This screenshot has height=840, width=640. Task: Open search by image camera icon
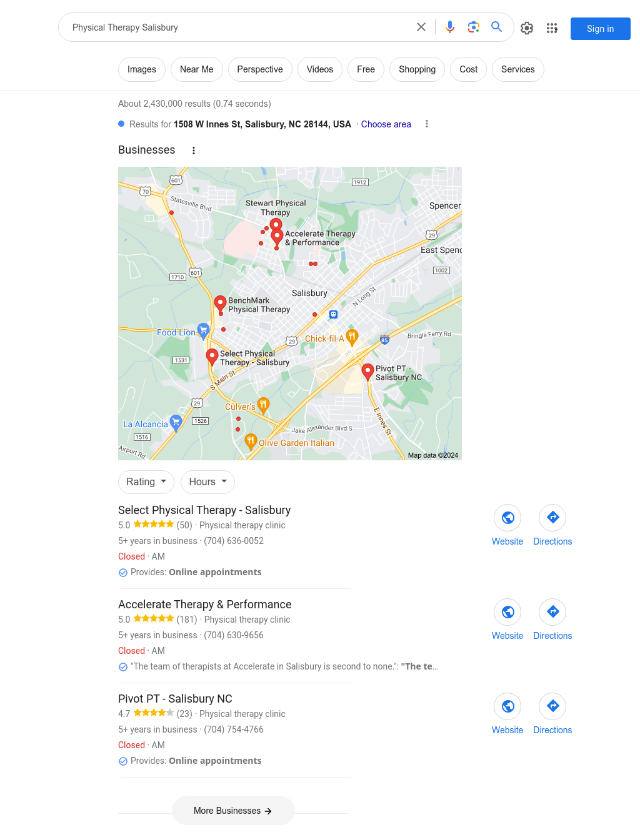point(474,27)
